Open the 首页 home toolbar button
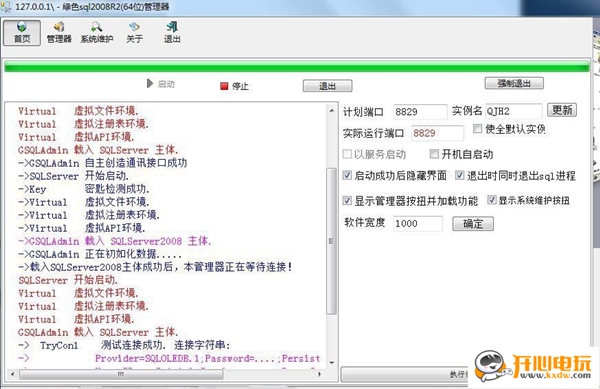The width and height of the screenshot is (600, 389). 22,33
